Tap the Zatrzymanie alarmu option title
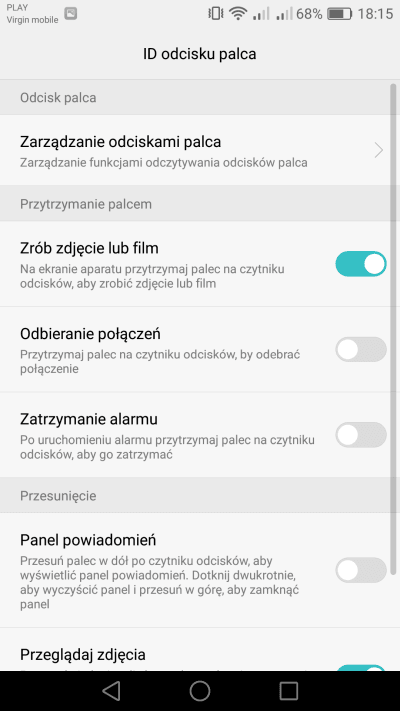Image resolution: width=400 pixels, height=711 pixels. (89, 419)
